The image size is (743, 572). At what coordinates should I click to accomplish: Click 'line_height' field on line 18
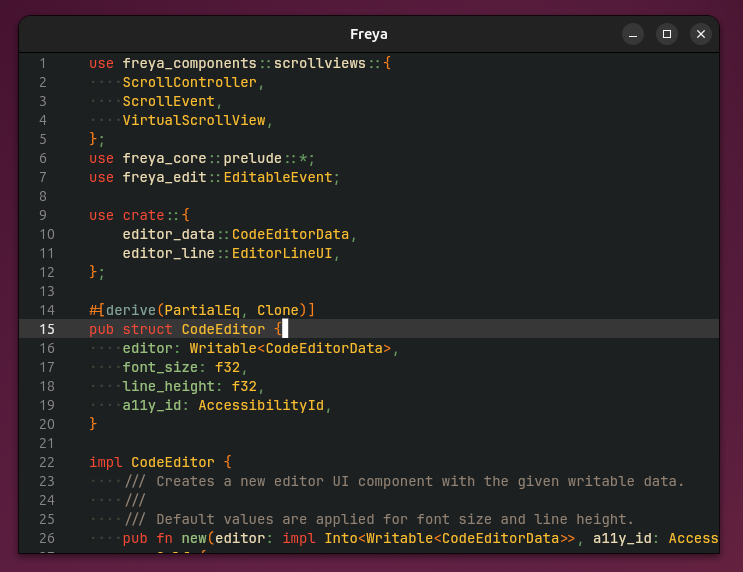click(x=169, y=386)
